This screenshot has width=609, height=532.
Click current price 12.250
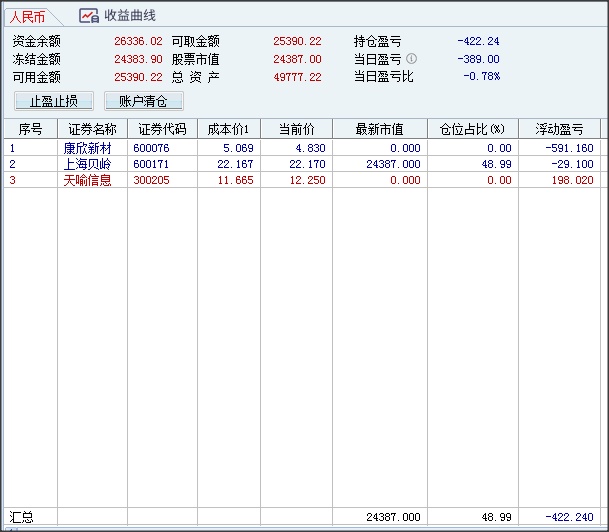coord(307,180)
